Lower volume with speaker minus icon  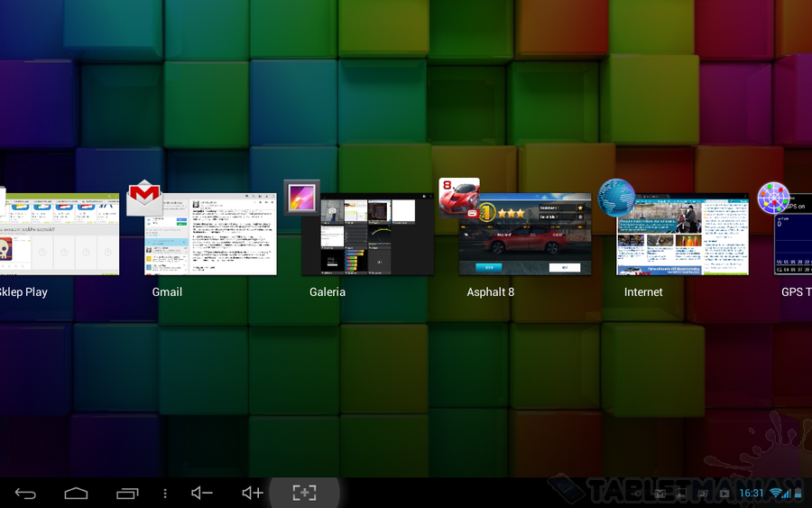201,493
